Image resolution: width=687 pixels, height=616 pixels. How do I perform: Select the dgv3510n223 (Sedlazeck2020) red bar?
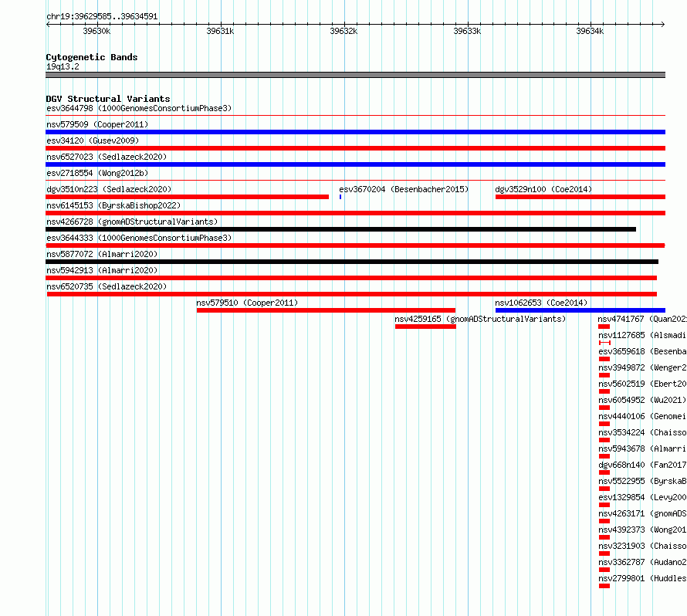click(187, 197)
